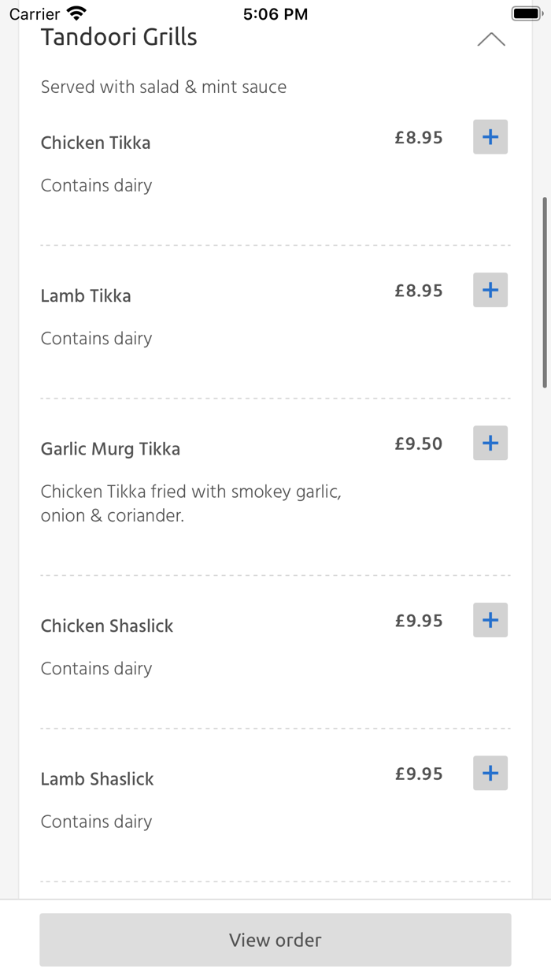The width and height of the screenshot is (551, 980).
Task: Click the scrollbar on the right edge
Action: click(x=545, y=291)
